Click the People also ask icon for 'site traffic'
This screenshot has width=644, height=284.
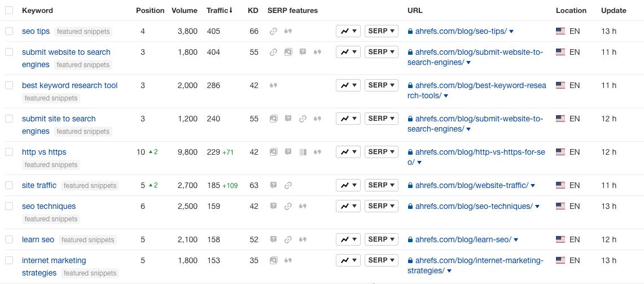point(274,185)
